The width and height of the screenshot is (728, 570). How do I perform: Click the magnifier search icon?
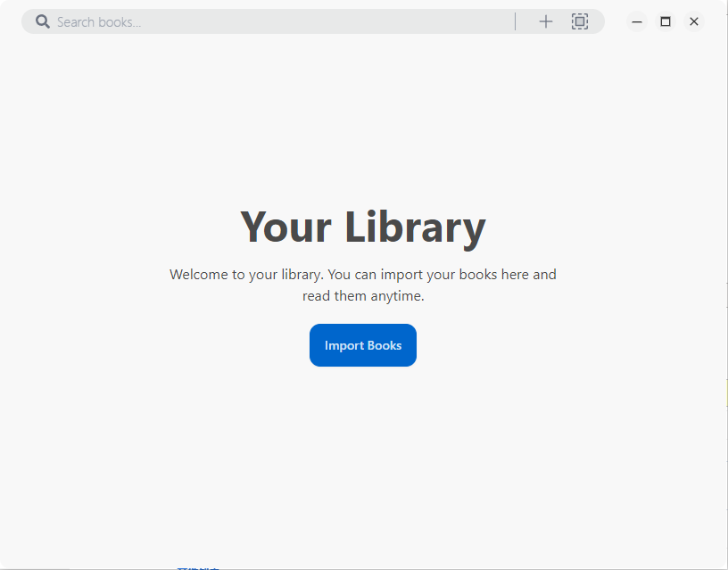43,21
